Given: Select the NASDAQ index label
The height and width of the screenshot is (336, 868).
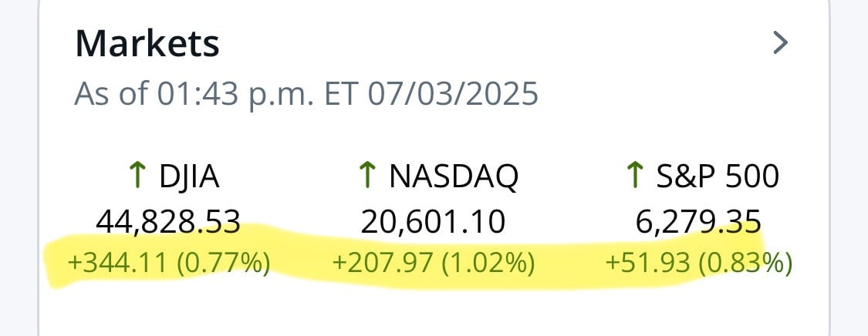Looking at the screenshot, I should pos(454,176).
